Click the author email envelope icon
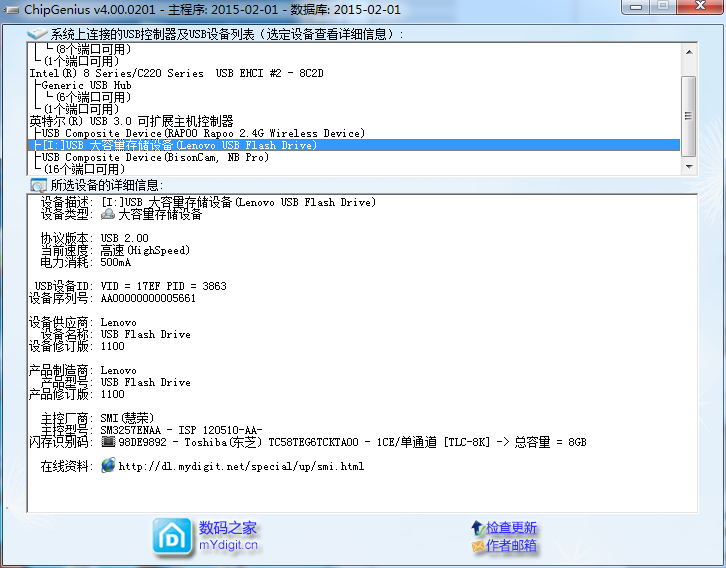The image size is (726, 568). [478, 546]
